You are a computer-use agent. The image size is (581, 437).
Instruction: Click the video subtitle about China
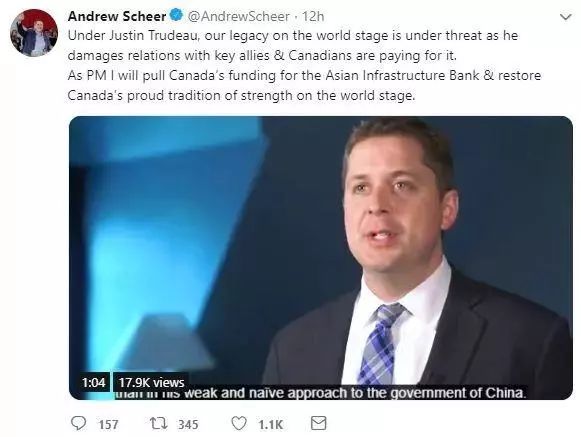[321, 393]
